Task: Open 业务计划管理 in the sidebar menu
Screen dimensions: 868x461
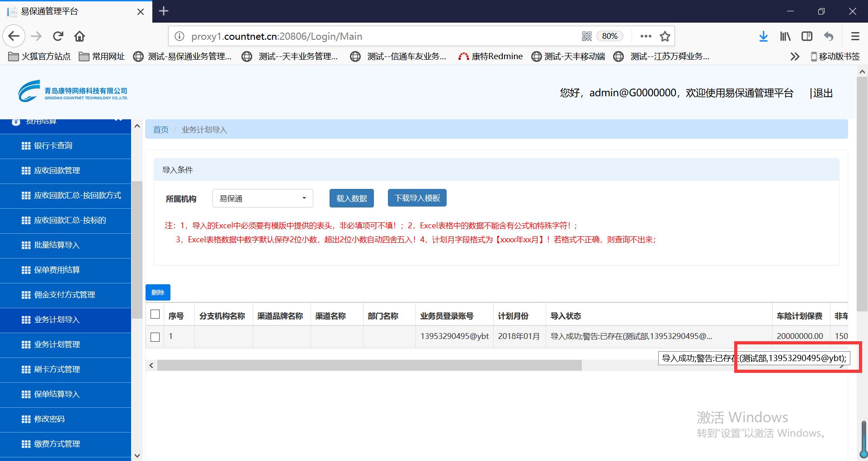Action: point(57,344)
